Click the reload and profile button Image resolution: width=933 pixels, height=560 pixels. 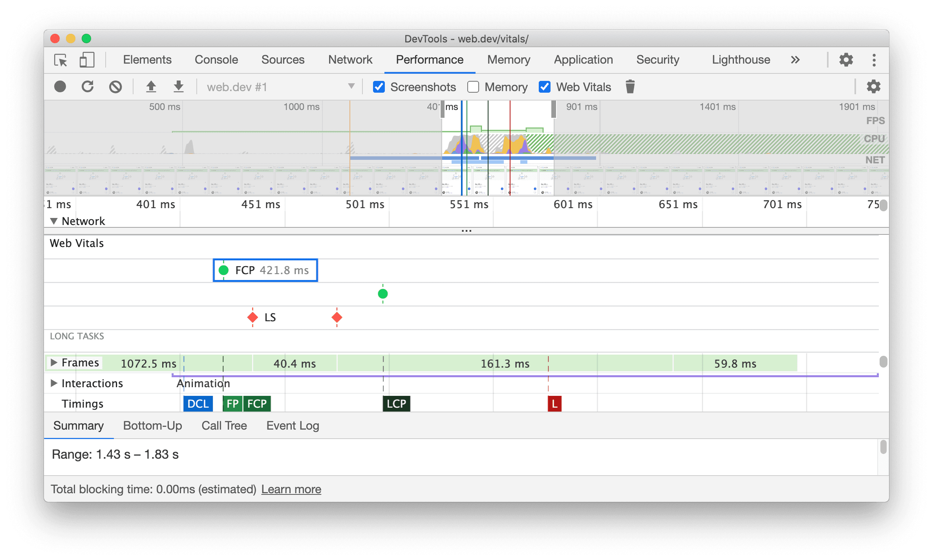tap(89, 87)
